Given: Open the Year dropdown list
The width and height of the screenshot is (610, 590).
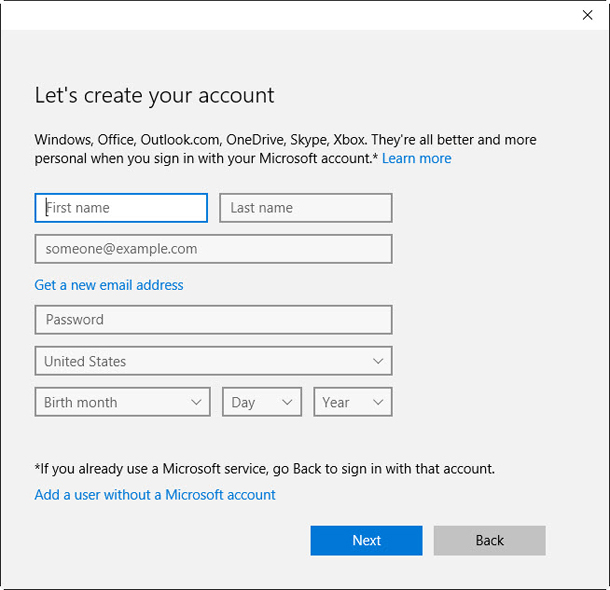Looking at the screenshot, I should (352, 402).
